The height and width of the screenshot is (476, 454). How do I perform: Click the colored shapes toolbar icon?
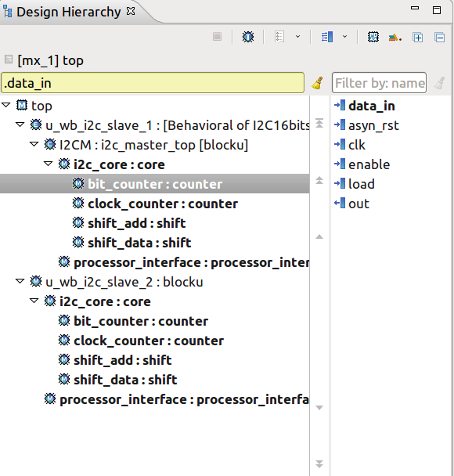click(x=395, y=38)
